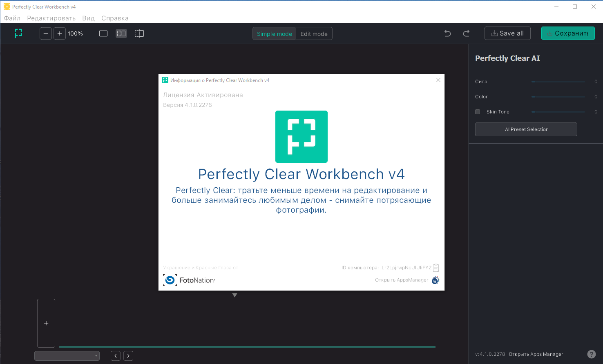
Task: Click the AI Preset Selection button
Action: pyautogui.click(x=526, y=129)
